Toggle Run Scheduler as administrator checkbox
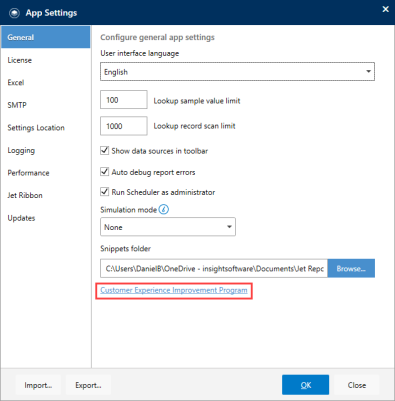The width and height of the screenshot is (395, 401). 105,192
